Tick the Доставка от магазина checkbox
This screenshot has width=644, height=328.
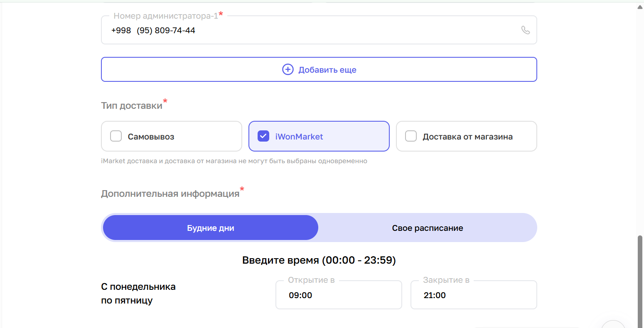[411, 136]
